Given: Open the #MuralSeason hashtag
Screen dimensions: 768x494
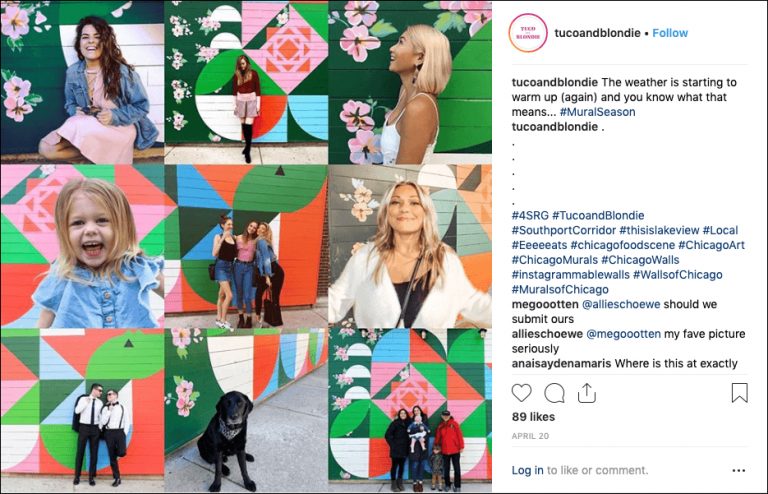Looking at the screenshot, I should pyautogui.click(x=598, y=112).
